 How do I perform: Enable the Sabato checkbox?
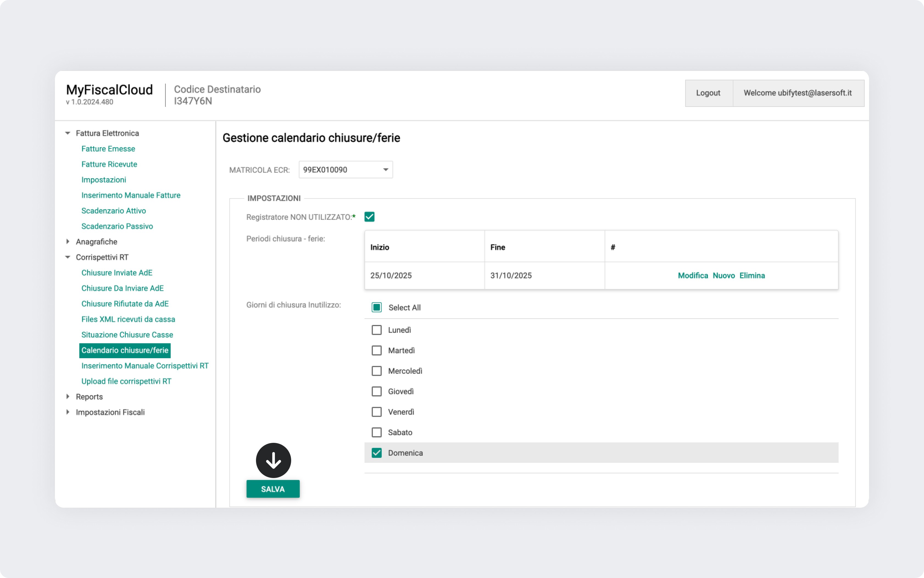click(x=376, y=432)
